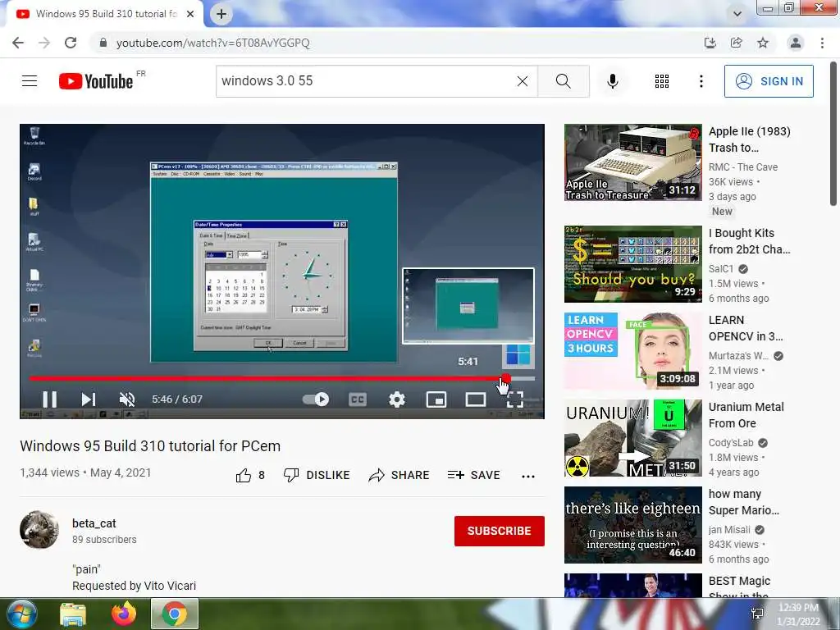
Task: Open the Super Mario video thumbnail
Action: click(632, 525)
